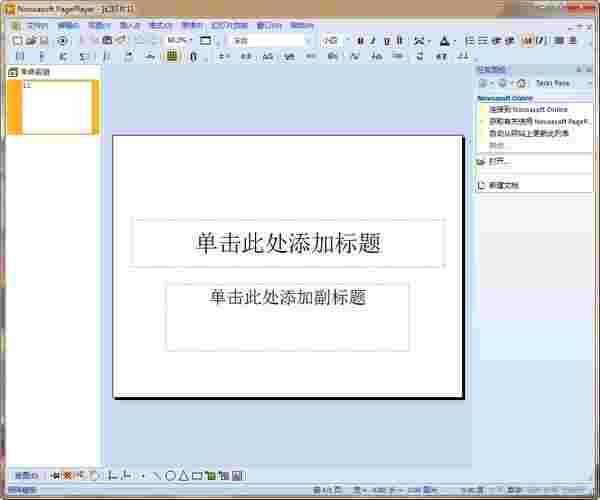Apply italic formatting

pyautogui.click(x=373, y=41)
